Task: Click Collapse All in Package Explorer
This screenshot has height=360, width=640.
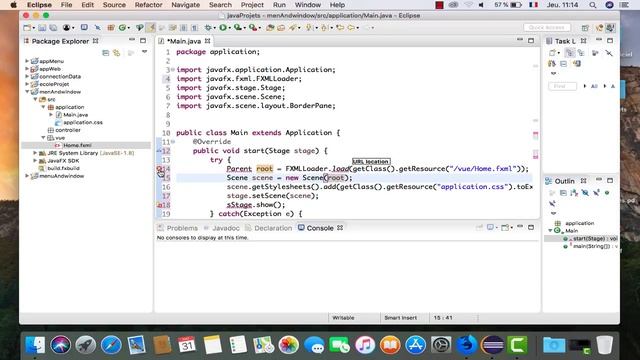Action: click(x=106, y=53)
